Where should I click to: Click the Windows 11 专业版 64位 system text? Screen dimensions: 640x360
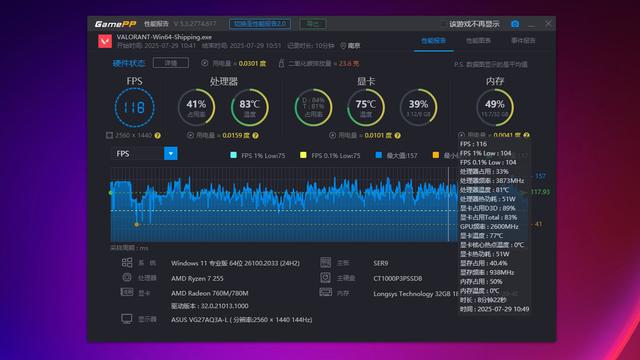[x=235, y=263]
